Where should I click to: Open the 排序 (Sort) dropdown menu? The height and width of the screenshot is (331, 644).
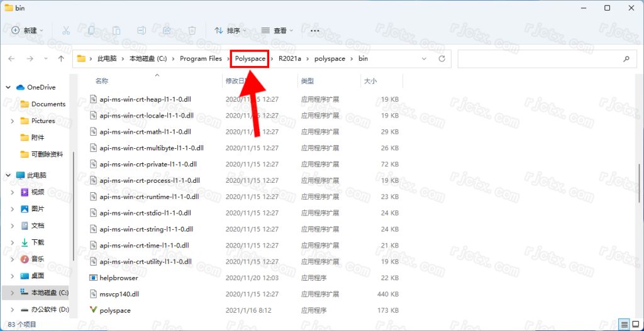click(x=230, y=30)
